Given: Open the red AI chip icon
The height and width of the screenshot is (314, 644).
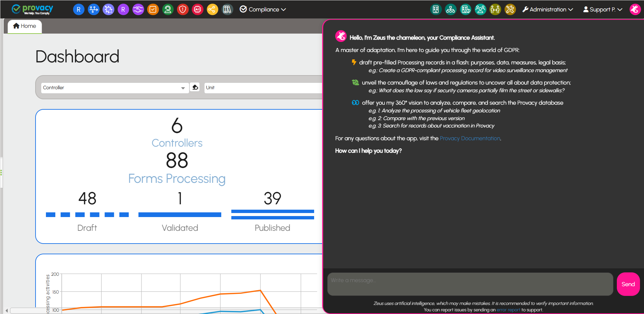Looking at the screenshot, I should 197,9.
